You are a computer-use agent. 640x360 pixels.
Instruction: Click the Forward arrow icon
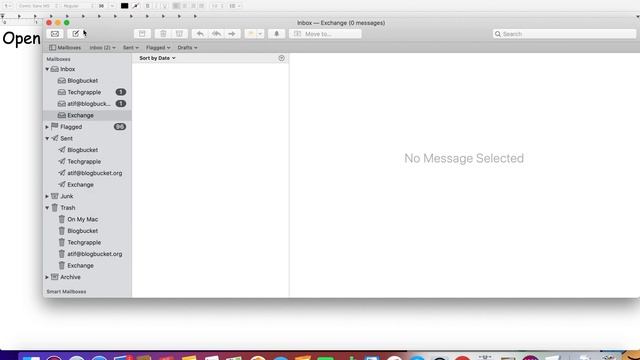point(232,34)
